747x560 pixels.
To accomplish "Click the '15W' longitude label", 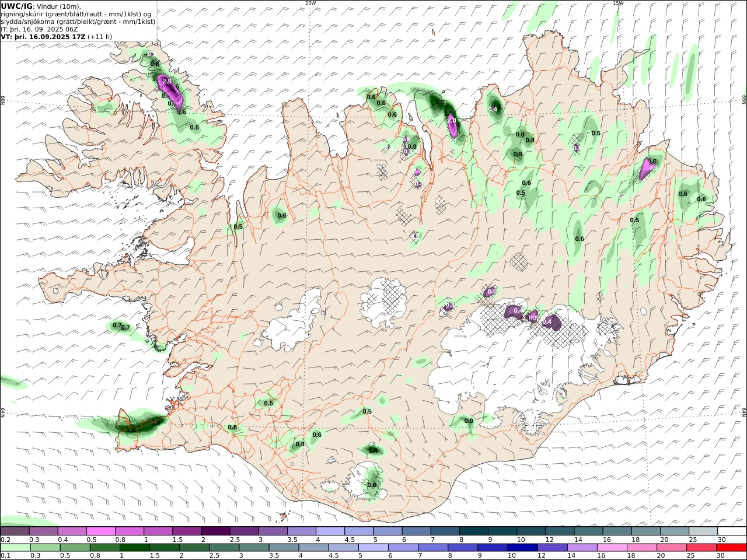I will pos(618,3).
